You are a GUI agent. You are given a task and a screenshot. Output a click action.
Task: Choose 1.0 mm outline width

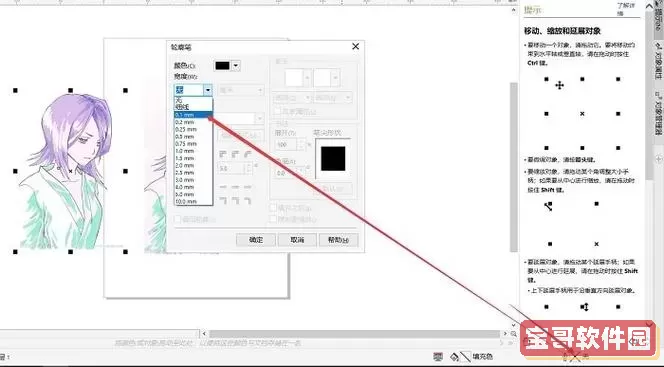193,151
